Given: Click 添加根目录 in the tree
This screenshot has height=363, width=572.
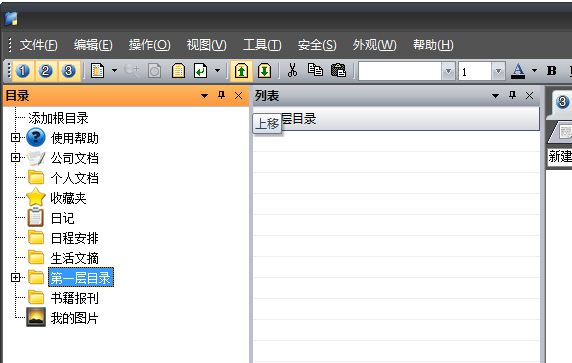Looking at the screenshot, I should 58,118.
